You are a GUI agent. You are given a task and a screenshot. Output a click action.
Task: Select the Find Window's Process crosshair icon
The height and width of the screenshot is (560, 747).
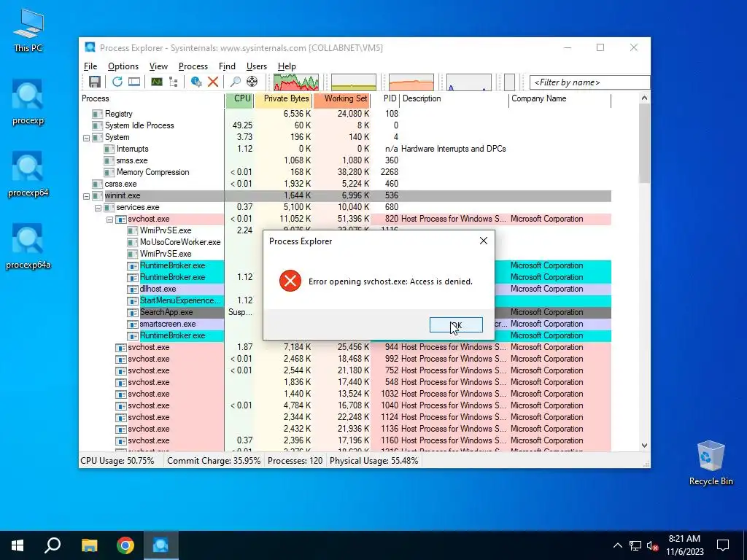click(252, 82)
